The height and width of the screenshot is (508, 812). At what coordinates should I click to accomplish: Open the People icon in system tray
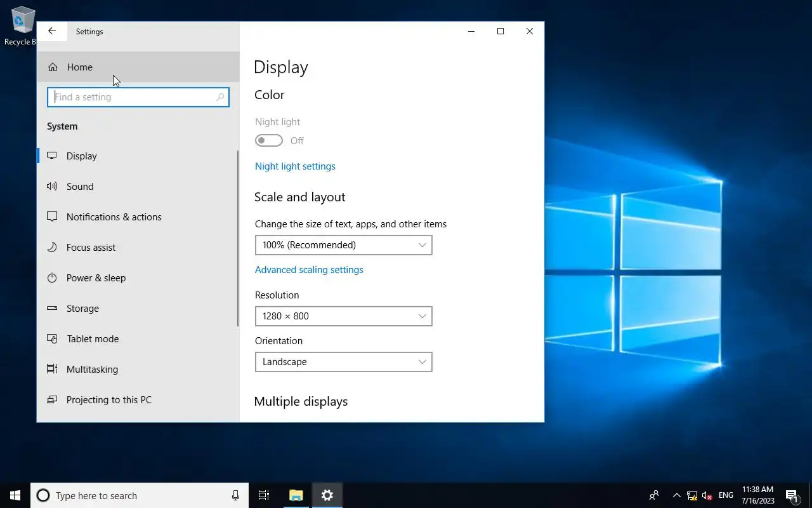654,495
